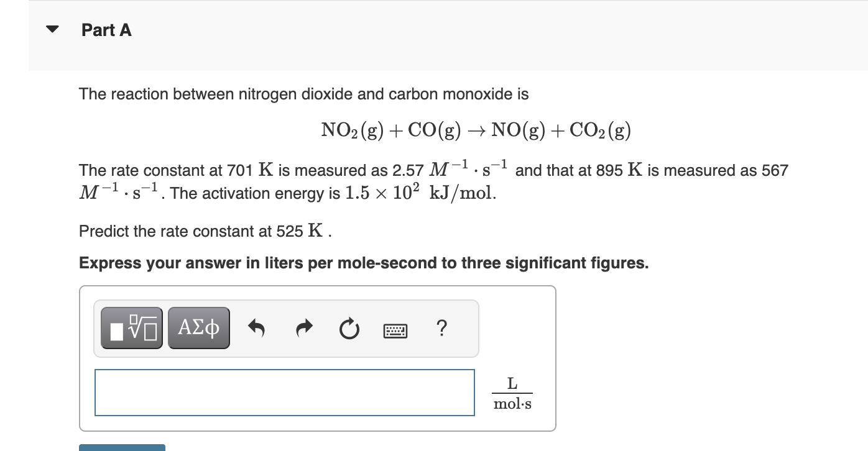Click the undo arrow in the equation toolbar
Image resolution: width=868 pixels, height=451 pixels.
257,327
